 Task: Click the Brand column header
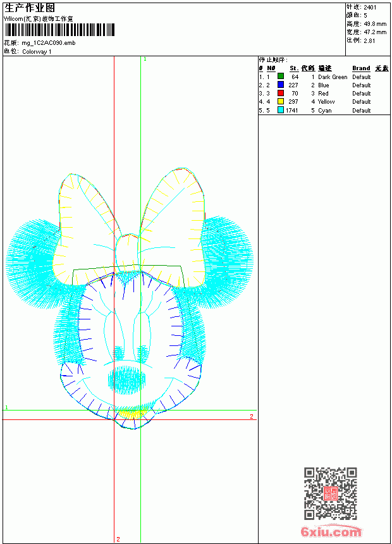pyautogui.click(x=361, y=68)
